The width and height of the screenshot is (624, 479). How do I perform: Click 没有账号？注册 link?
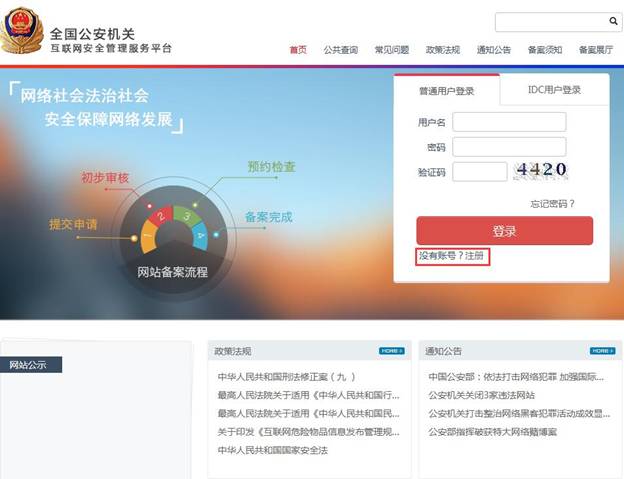452,257
